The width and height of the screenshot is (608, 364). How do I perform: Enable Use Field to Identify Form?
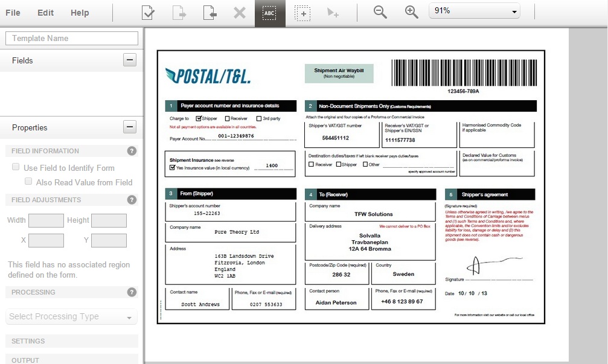pos(16,167)
